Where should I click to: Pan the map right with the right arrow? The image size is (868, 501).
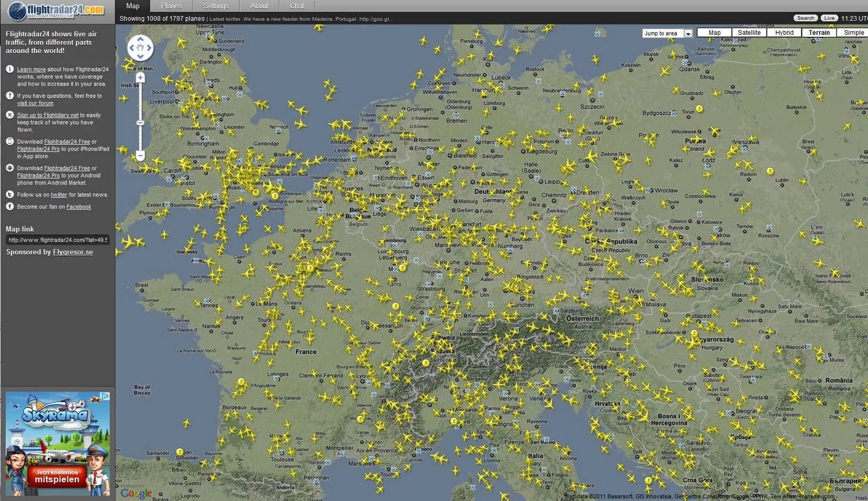pyautogui.click(x=149, y=48)
